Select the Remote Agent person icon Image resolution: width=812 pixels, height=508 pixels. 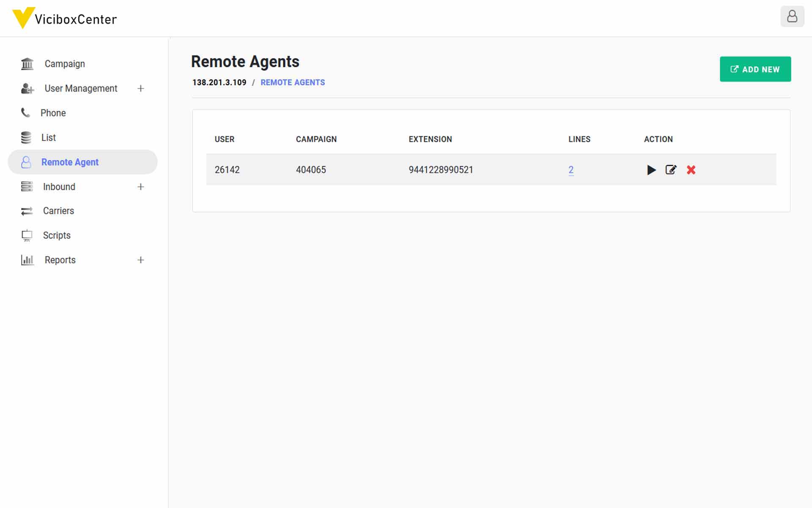click(26, 162)
